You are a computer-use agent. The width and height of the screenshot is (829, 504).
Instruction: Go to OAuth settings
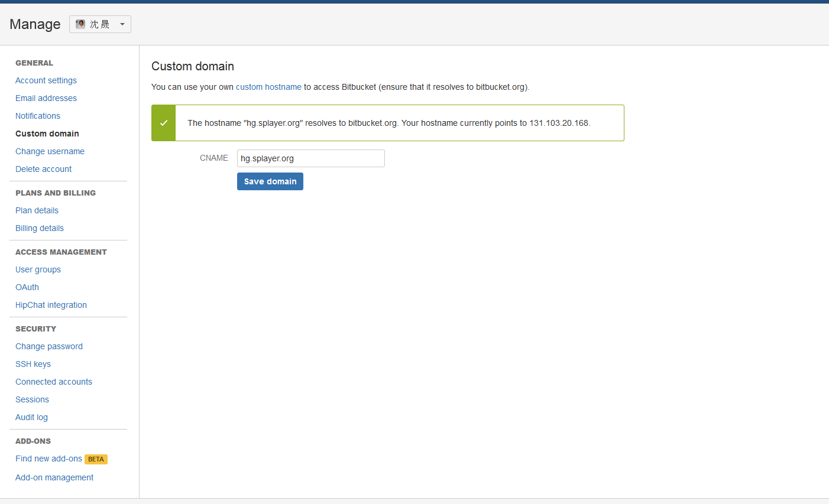27,287
